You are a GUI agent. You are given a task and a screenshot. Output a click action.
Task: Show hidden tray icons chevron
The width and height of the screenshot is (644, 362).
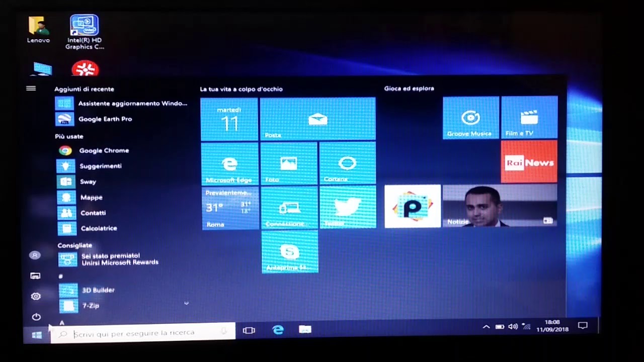coord(486,327)
